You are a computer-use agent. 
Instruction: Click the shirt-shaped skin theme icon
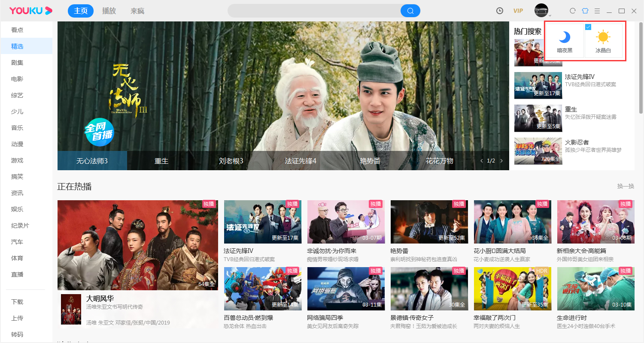[585, 11]
